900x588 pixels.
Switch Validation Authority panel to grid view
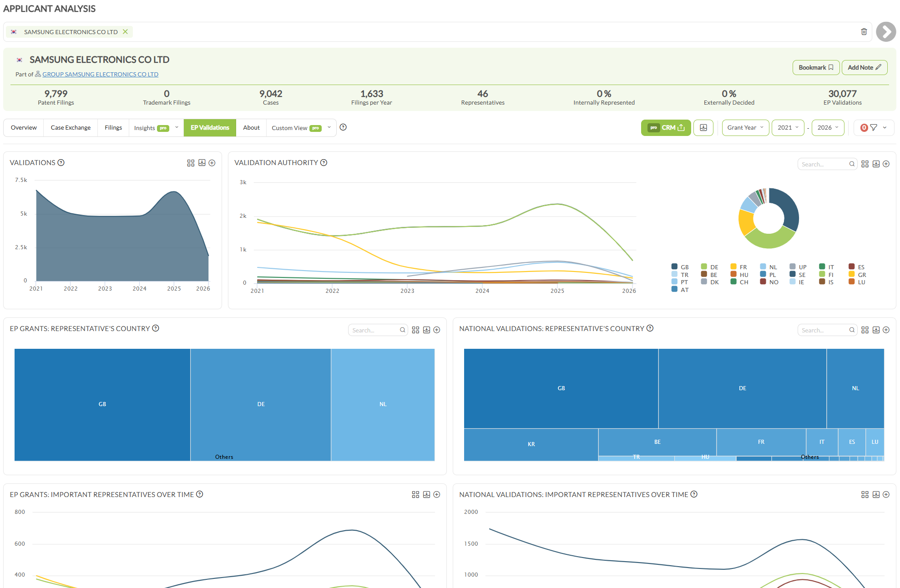click(865, 164)
